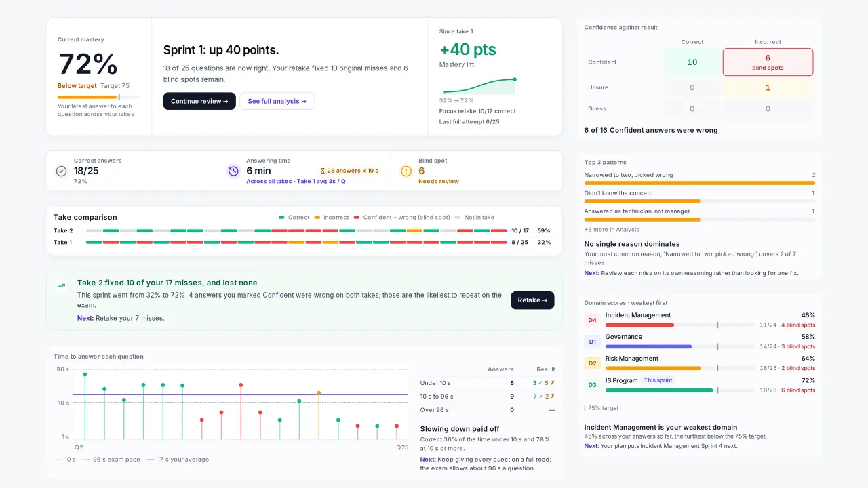Click the 10 / 17 score for Take 2
This screenshot has width=868, height=488.
[520, 231]
